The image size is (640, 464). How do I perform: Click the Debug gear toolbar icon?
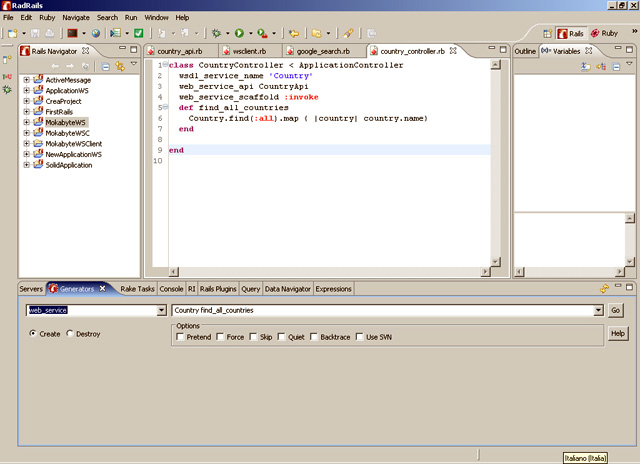pos(216,33)
